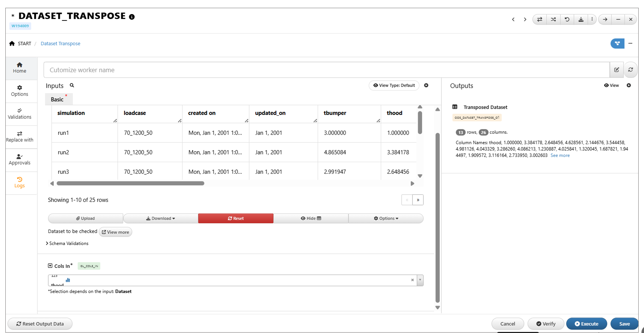644x333 pixels.
Task: Click the refresh icon beside worker name
Action: pos(631,70)
